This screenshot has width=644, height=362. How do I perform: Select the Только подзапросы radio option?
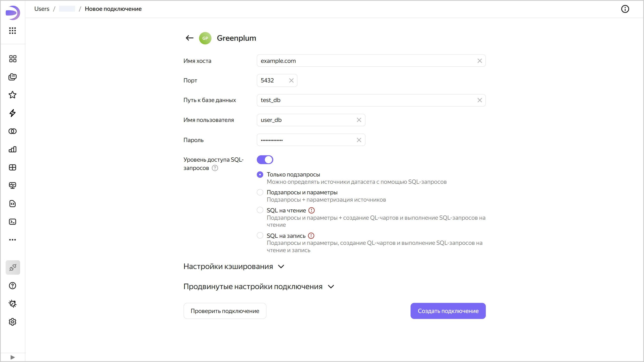(x=260, y=174)
